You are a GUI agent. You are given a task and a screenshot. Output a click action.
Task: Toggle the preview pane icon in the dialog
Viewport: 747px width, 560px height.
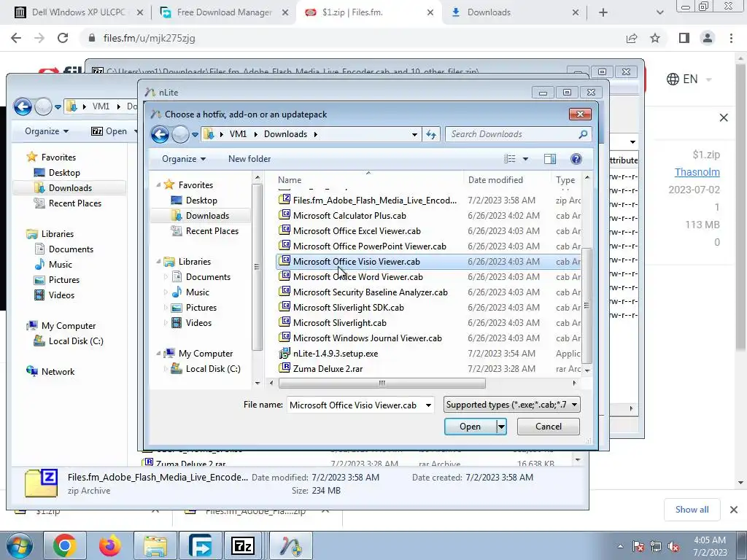(x=550, y=159)
